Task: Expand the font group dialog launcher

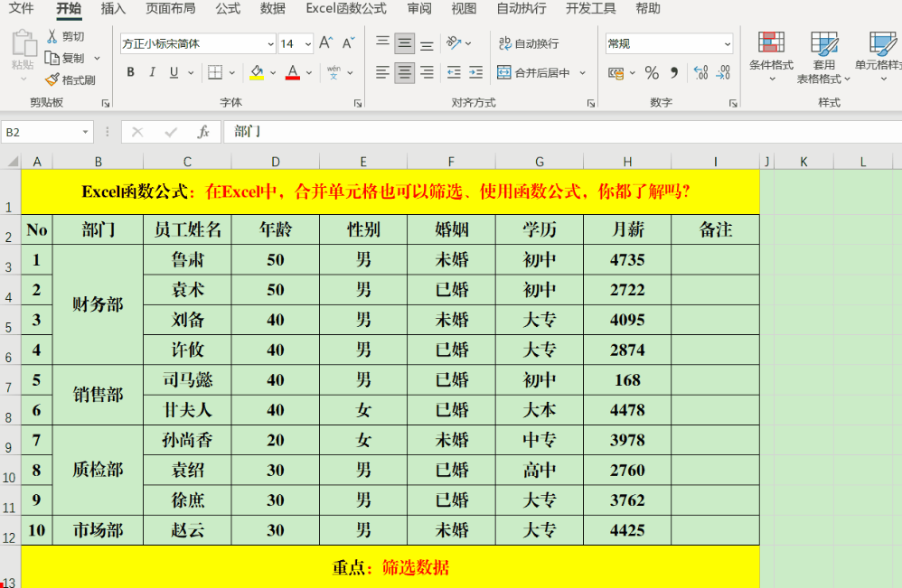Action: pyautogui.click(x=358, y=104)
